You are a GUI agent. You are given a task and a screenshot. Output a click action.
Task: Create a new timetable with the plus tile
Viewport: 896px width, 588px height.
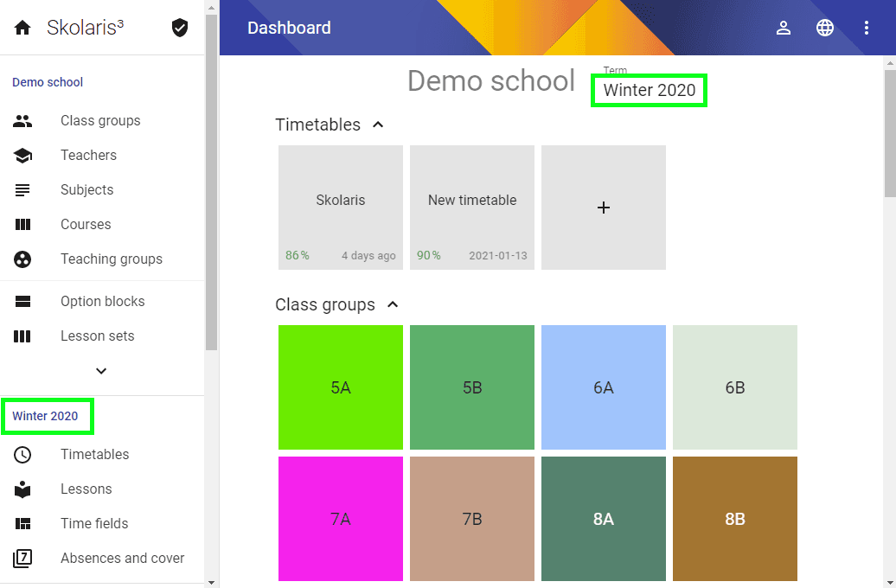tap(604, 207)
